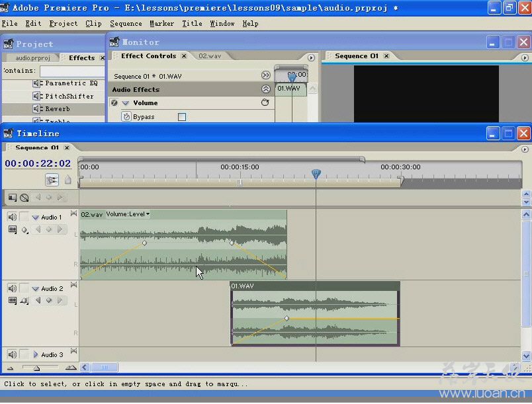The image size is (532, 404).
Task: Collapse the Audio Effects section
Action: (x=265, y=89)
